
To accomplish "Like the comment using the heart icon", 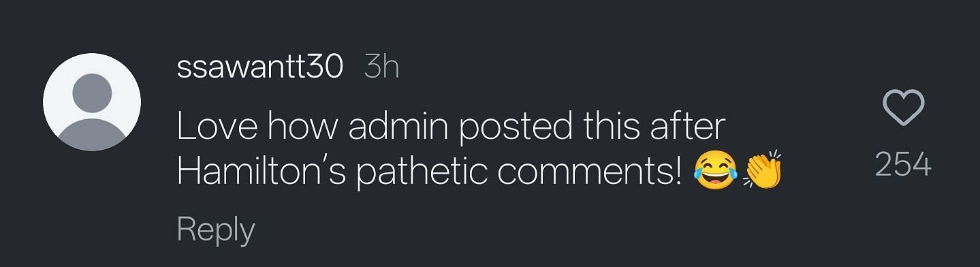I will (903, 108).
